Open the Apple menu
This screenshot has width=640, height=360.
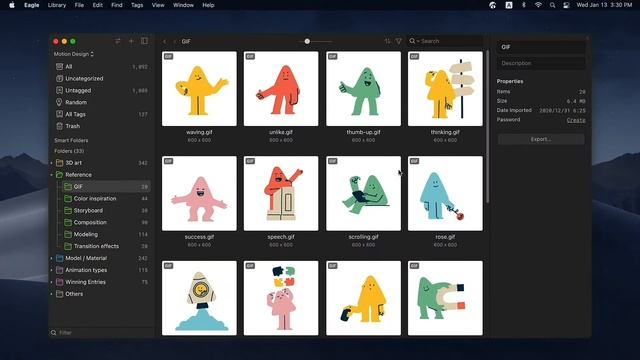tap(12, 5)
